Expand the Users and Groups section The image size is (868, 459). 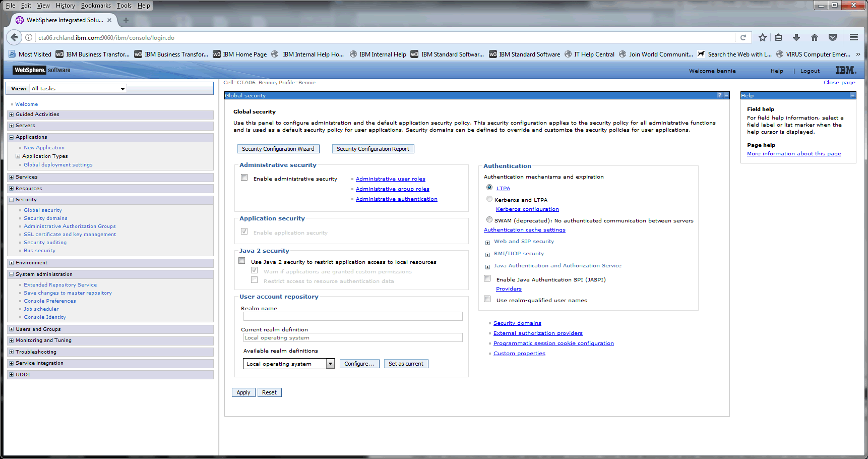11,329
